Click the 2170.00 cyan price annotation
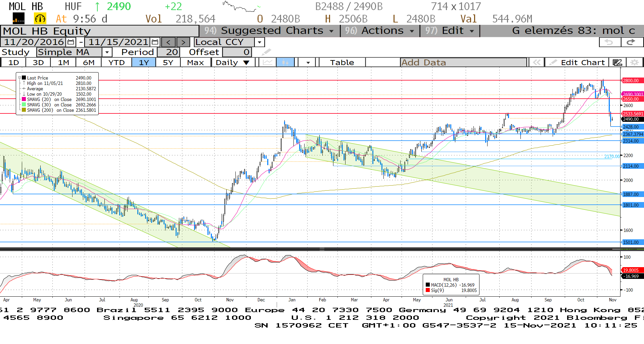 click(612, 156)
